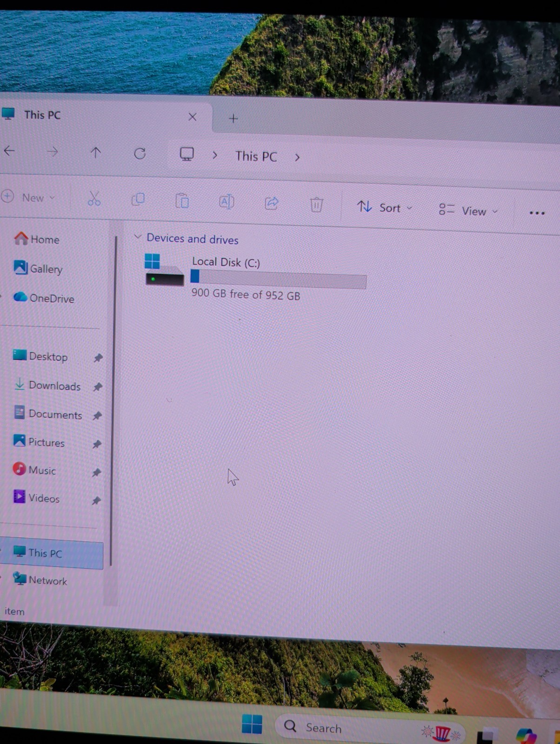Click the pin icon next to Downloads
Screen dimensions: 560x744
pyautogui.click(x=97, y=386)
